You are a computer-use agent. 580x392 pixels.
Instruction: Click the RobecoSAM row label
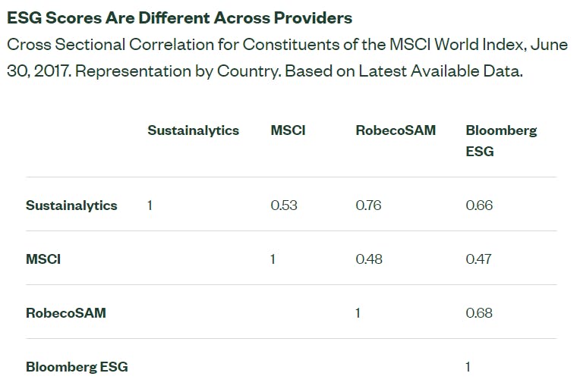coord(66,312)
